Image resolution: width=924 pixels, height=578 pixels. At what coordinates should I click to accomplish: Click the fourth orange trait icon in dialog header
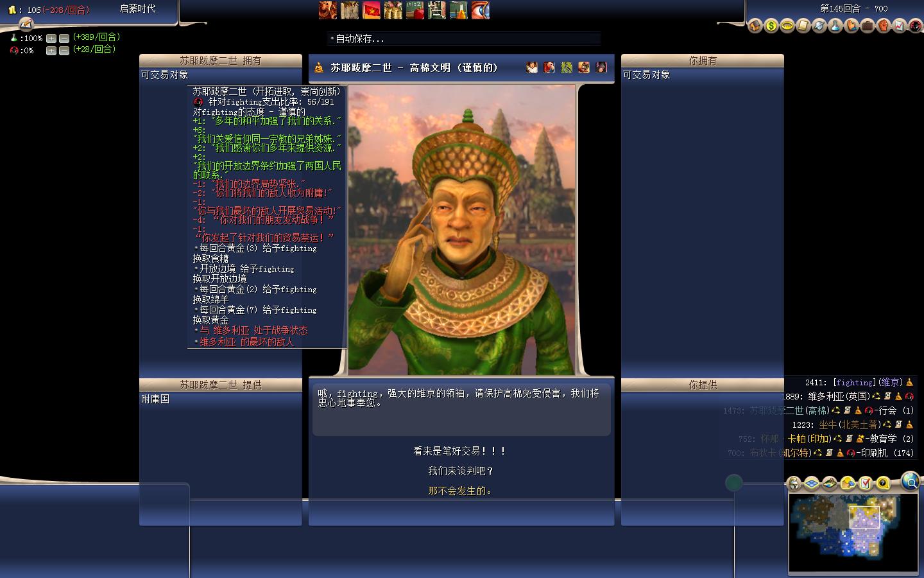(x=584, y=67)
